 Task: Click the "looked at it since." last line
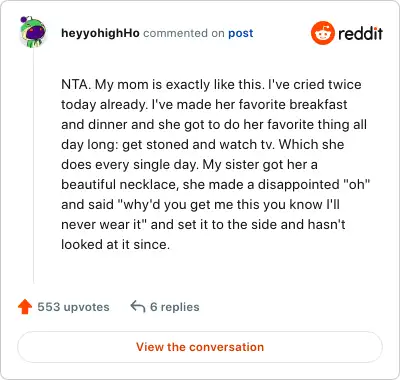[116, 244]
